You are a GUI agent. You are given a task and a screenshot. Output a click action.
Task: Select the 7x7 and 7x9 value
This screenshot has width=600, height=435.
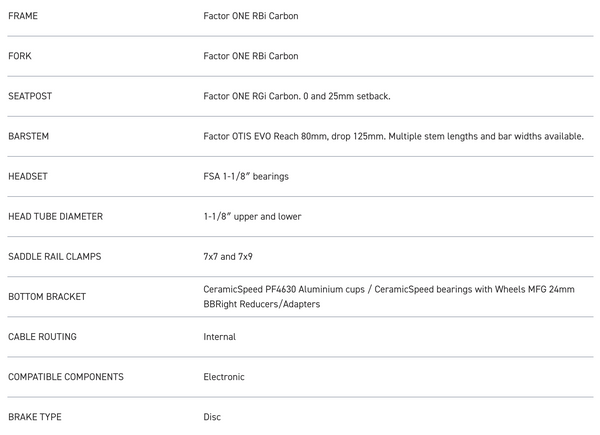coord(228,256)
